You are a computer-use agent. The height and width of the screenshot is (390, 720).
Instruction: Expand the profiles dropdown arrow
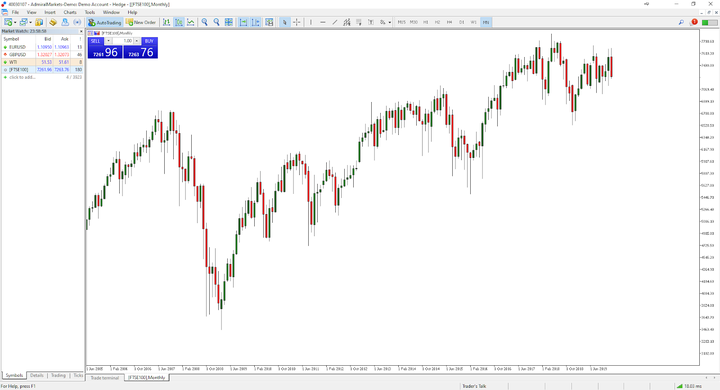[x=31, y=22]
